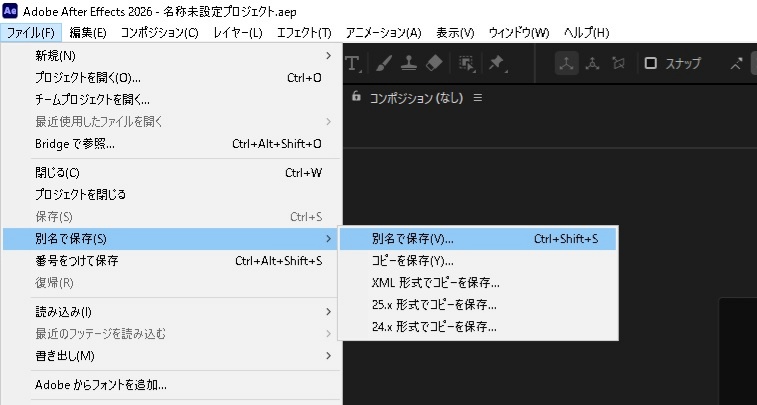Choose Adobe からフォントを追加... entry

[171, 385]
